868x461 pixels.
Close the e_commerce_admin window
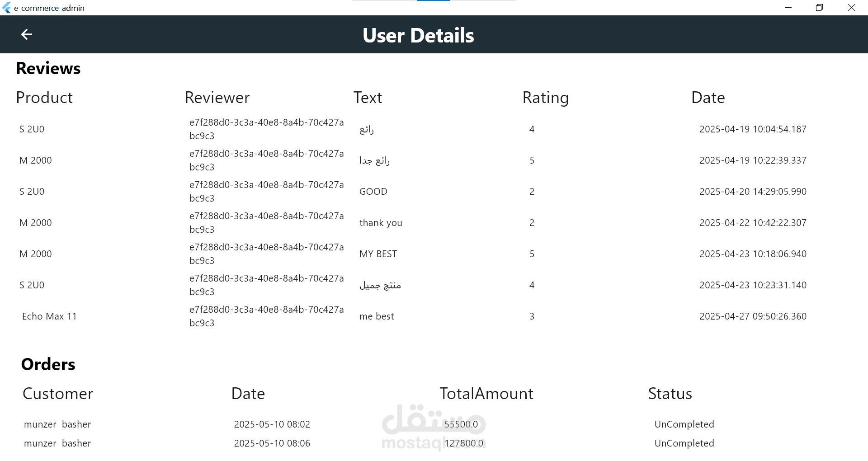(x=851, y=8)
